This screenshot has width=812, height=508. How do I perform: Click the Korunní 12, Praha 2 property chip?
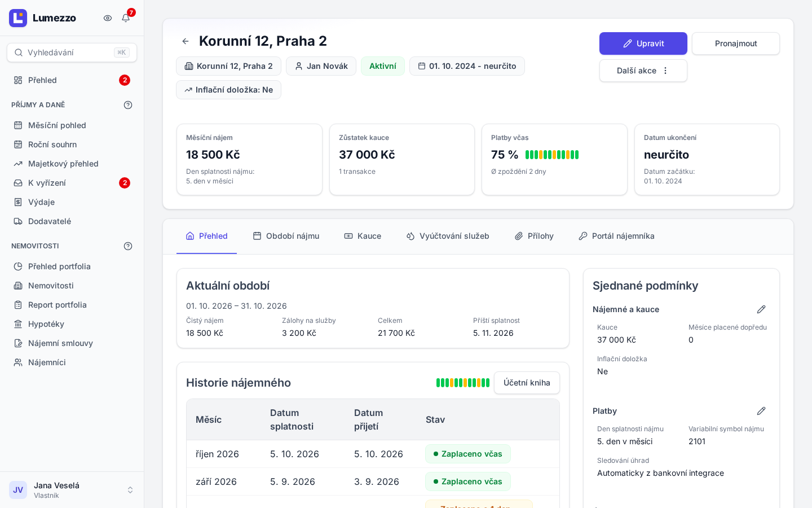click(x=228, y=66)
